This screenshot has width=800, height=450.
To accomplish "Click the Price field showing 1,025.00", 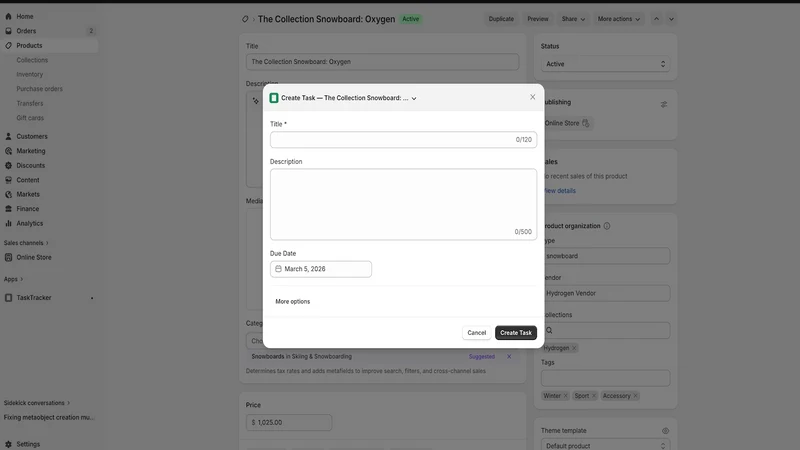I will pos(289,422).
